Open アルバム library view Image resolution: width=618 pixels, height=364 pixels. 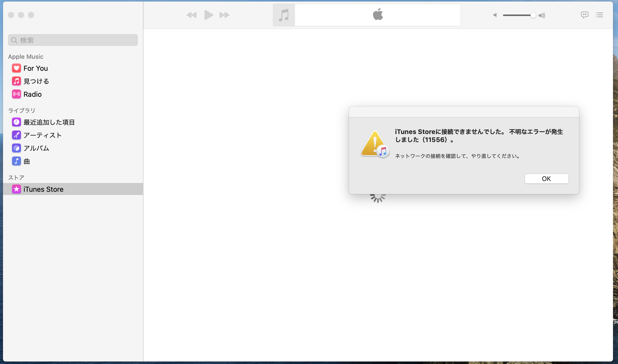click(x=36, y=148)
